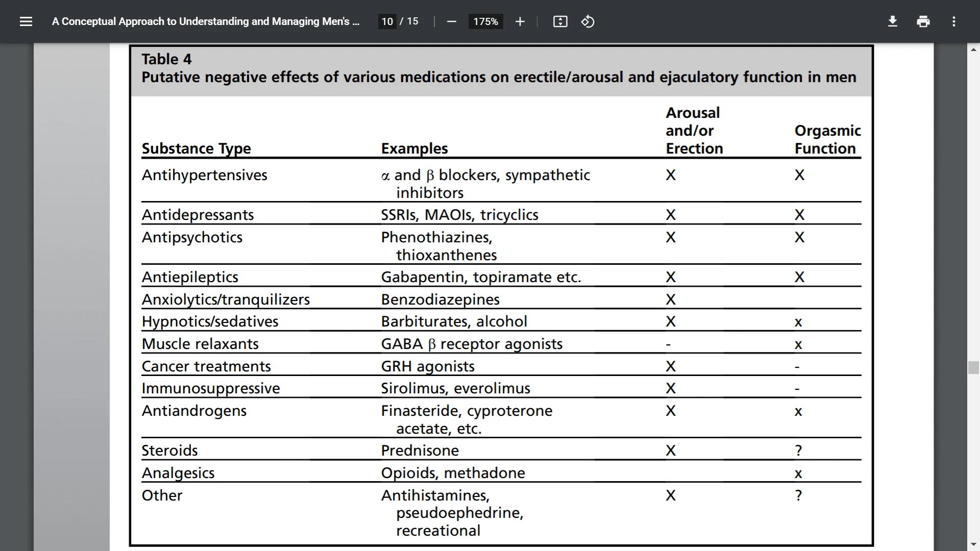The width and height of the screenshot is (980, 551).
Task: Click the 'Antihistamines,' example text
Action: coord(435,495)
